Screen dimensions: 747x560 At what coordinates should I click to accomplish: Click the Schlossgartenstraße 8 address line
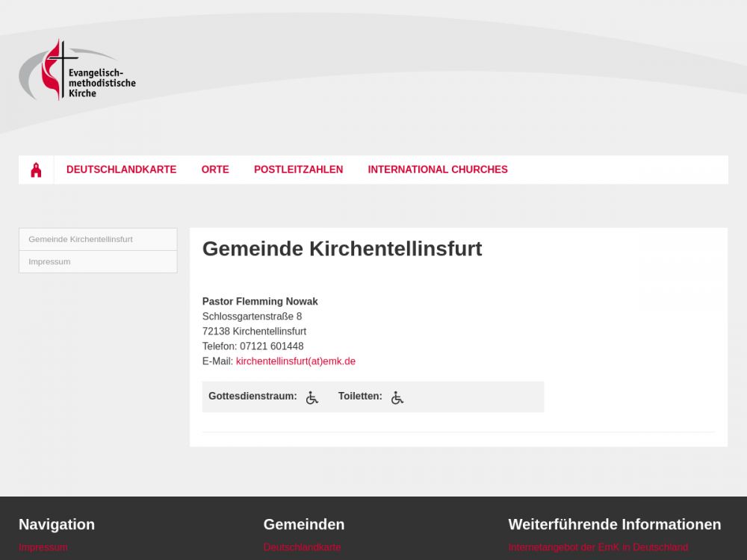tap(252, 317)
